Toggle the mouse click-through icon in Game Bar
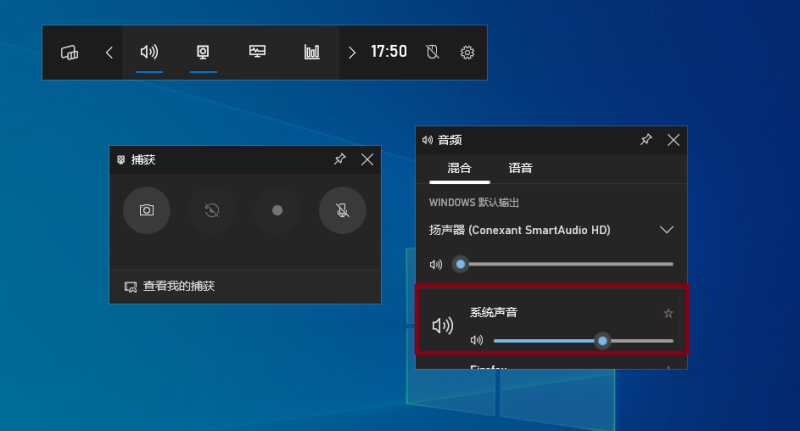 [432, 52]
